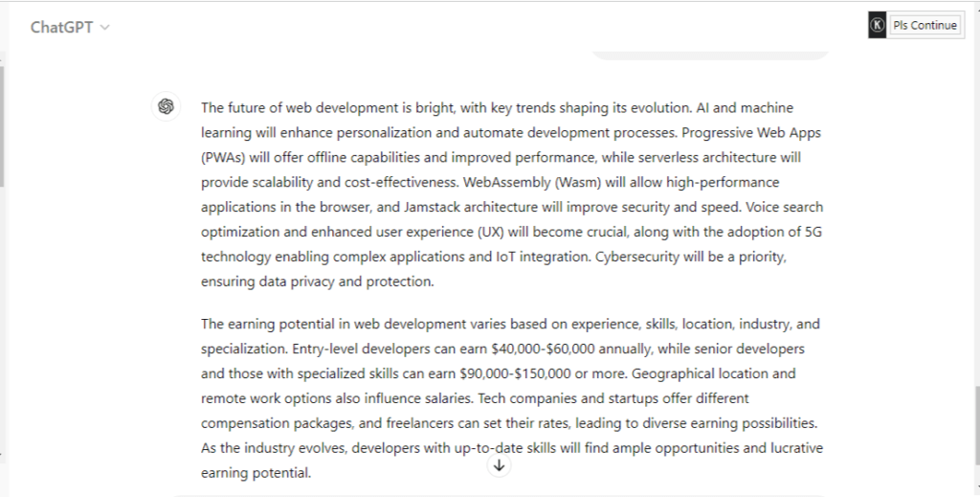Click the right vertical scrollbar thumb
The image size is (980, 497).
pos(977,425)
